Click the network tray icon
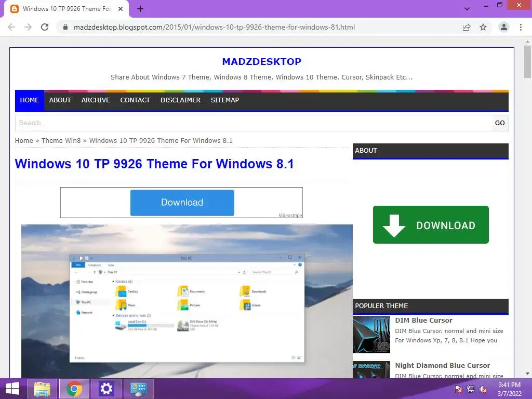Image resolution: width=532 pixels, height=399 pixels. 471,389
